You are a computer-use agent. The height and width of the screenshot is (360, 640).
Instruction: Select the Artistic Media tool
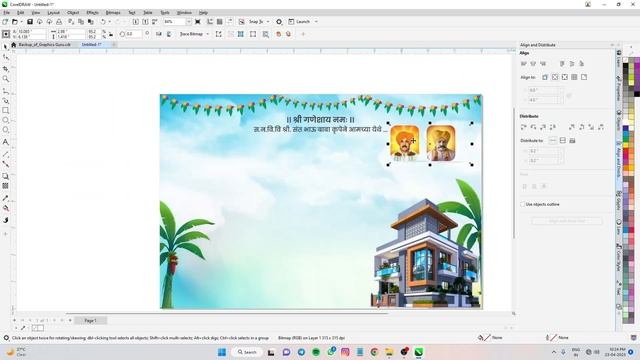(6, 100)
